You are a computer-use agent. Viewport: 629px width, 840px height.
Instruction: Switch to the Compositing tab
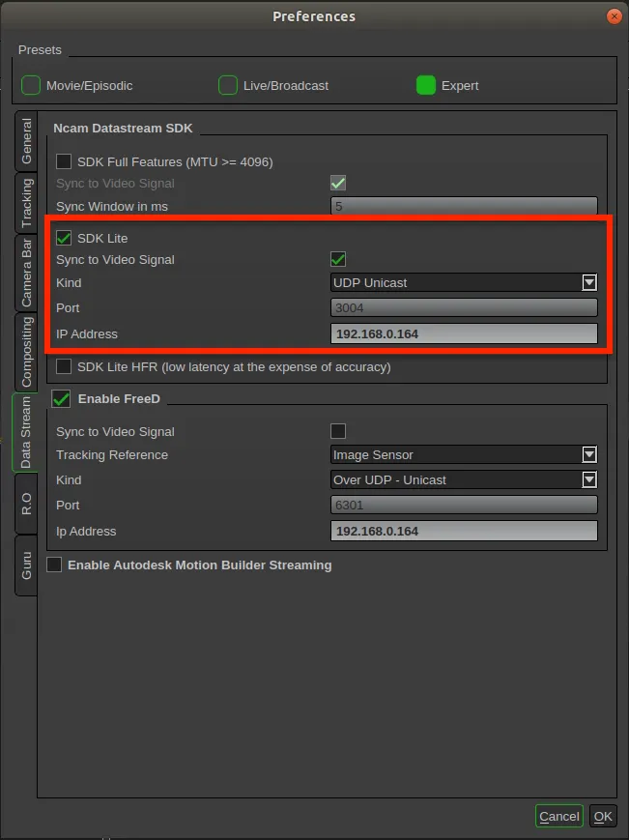click(26, 352)
